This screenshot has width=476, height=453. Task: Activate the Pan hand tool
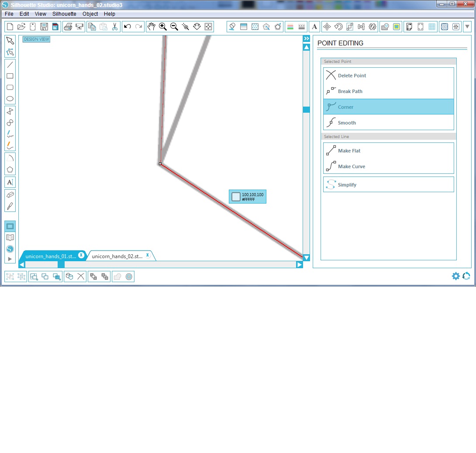pyautogui.click(x=151, y=27)
